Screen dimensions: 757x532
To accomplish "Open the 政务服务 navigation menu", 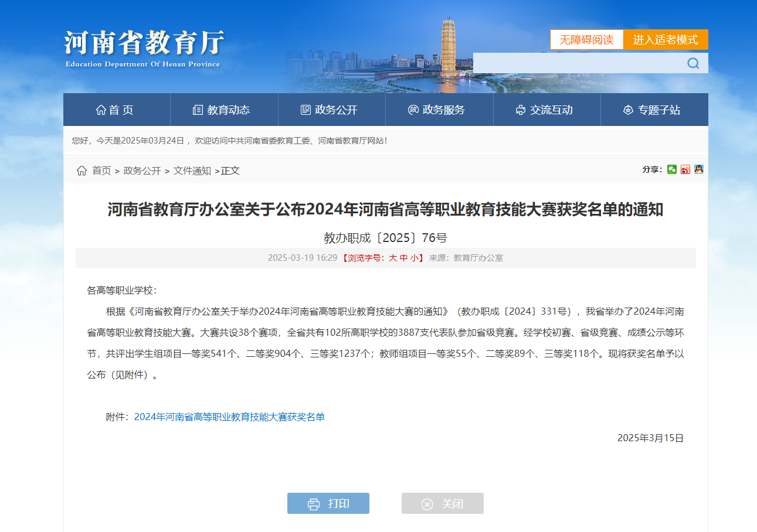I will pos(436,110).
